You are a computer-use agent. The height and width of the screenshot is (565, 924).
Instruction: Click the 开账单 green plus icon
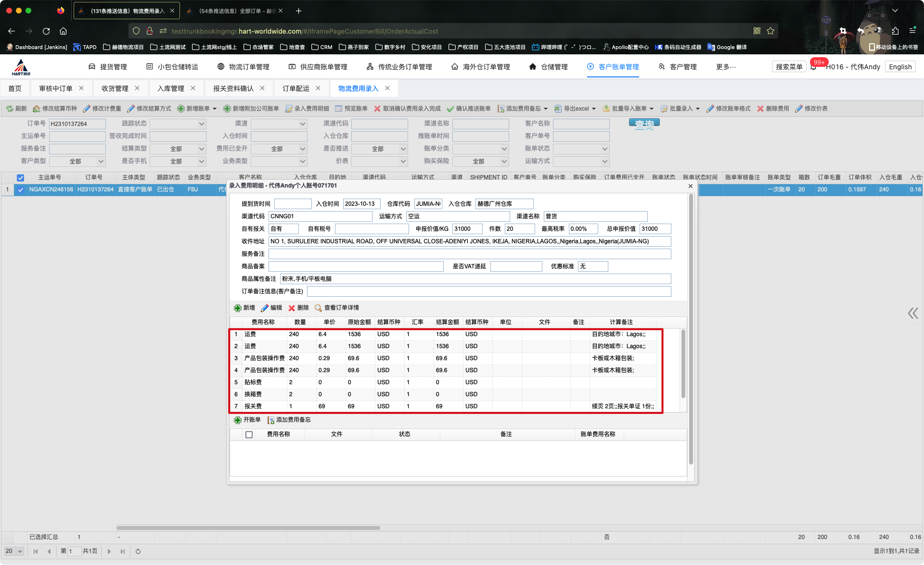[x=238, y=420]
